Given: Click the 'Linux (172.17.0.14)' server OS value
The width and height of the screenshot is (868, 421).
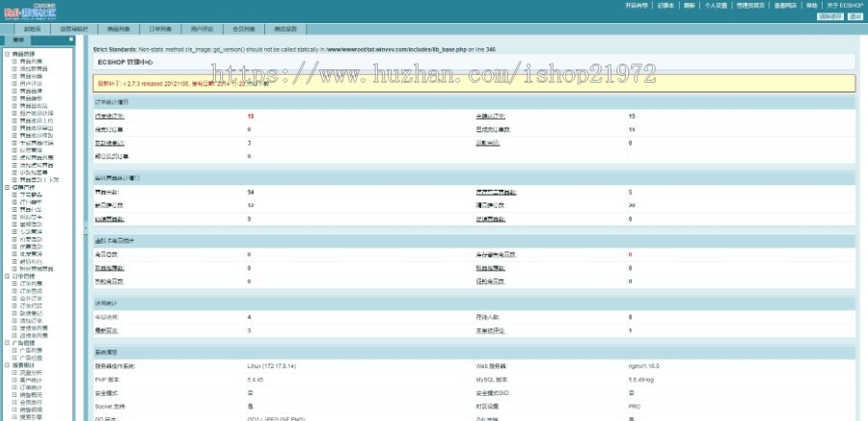Looking at the screenshot, I should [x=272, y=366].
